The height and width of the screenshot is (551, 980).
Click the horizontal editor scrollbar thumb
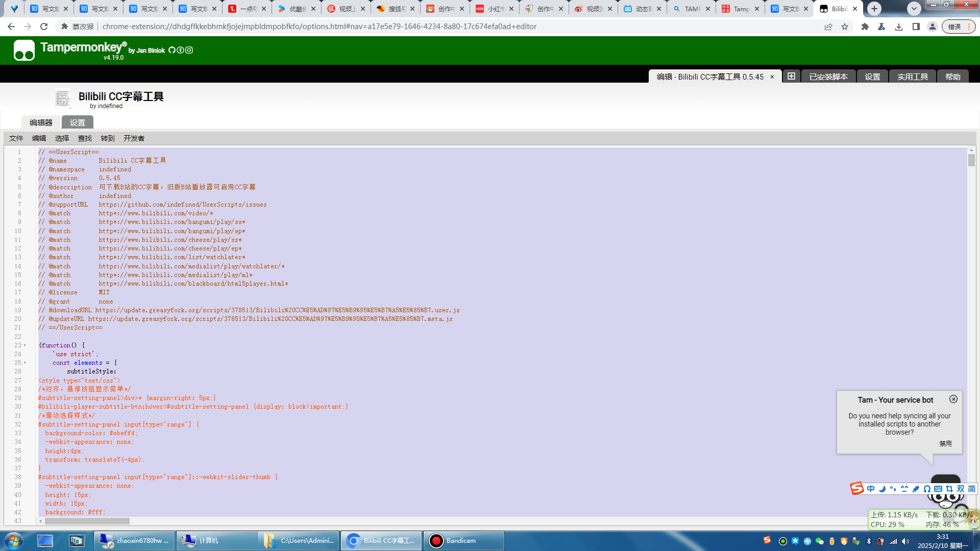pos(87,521)
